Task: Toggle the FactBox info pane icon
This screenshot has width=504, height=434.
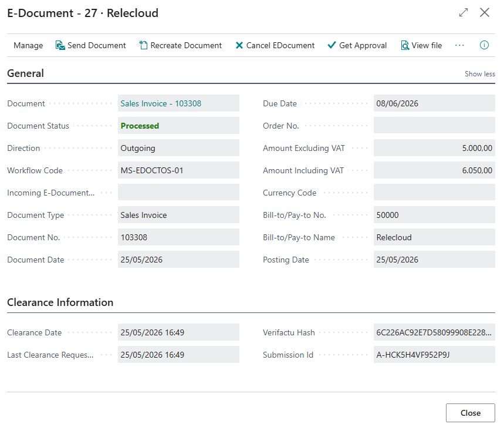Action: pos(484,45)
